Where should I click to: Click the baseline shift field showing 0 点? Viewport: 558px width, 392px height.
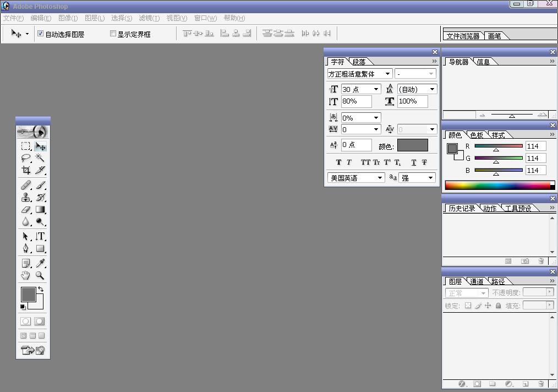(x=356, y=145)
